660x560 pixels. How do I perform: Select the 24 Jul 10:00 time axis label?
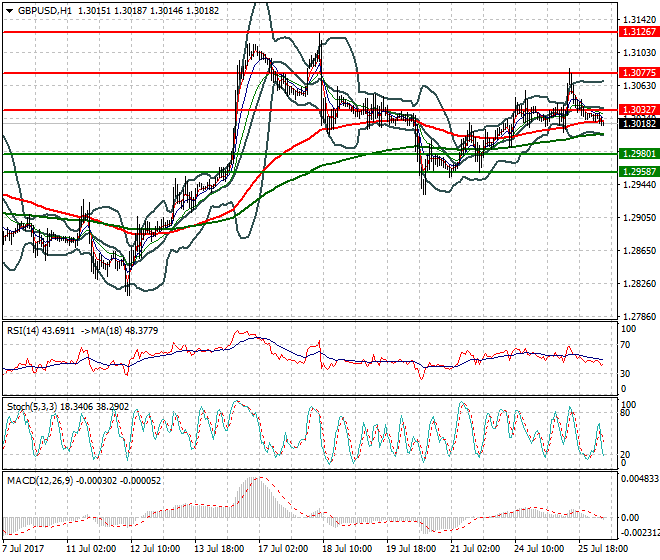pos(539,549)
